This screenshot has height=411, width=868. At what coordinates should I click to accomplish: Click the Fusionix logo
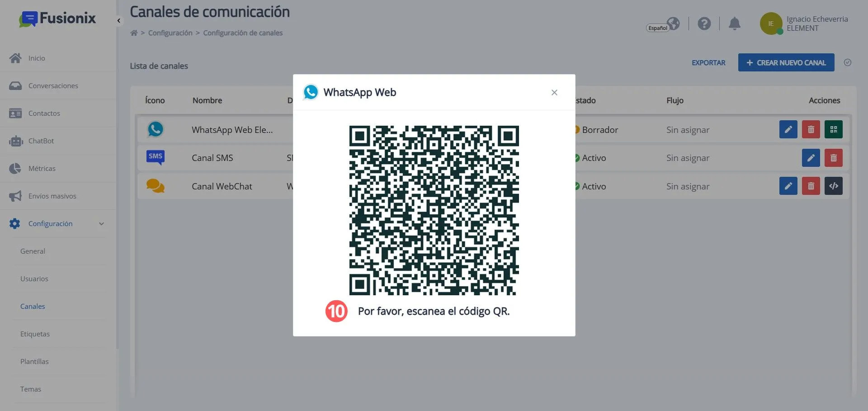(57, 19)
